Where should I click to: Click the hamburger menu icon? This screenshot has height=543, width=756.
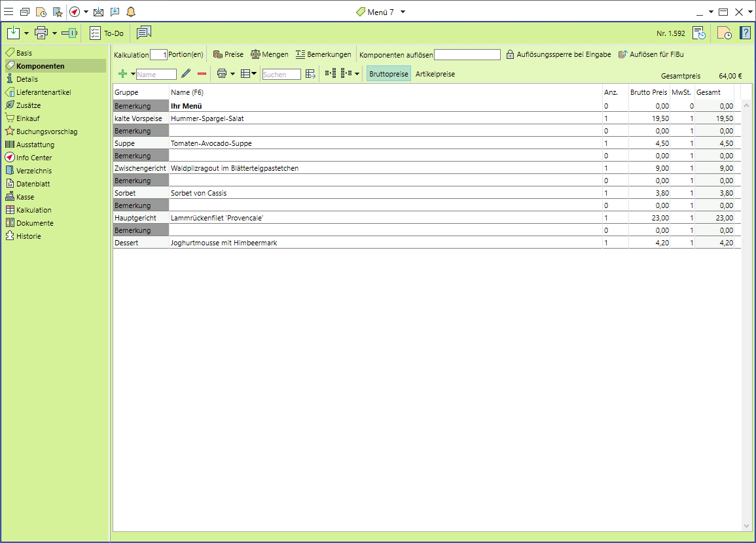tap(9, 12)
